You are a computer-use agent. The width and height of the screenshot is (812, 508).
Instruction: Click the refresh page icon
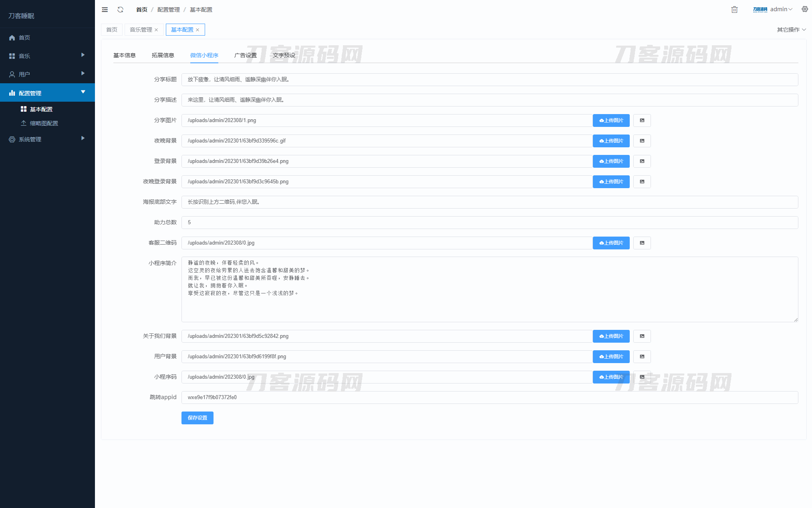120,10
